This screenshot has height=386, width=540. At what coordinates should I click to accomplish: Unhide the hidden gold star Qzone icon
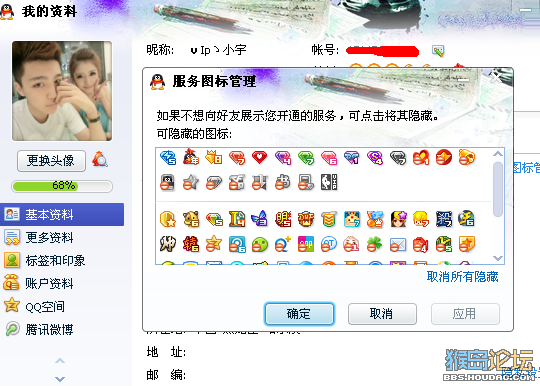coord(214,244)
